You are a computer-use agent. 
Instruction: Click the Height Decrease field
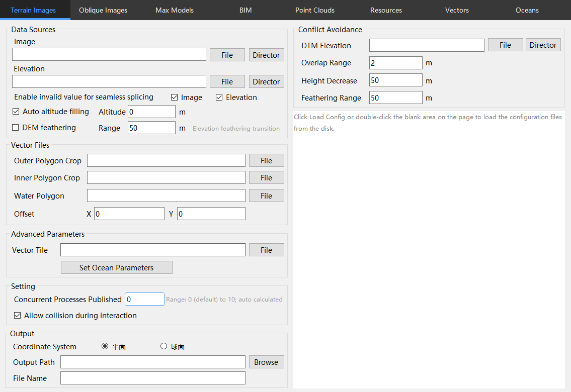(x=396, y=80)
